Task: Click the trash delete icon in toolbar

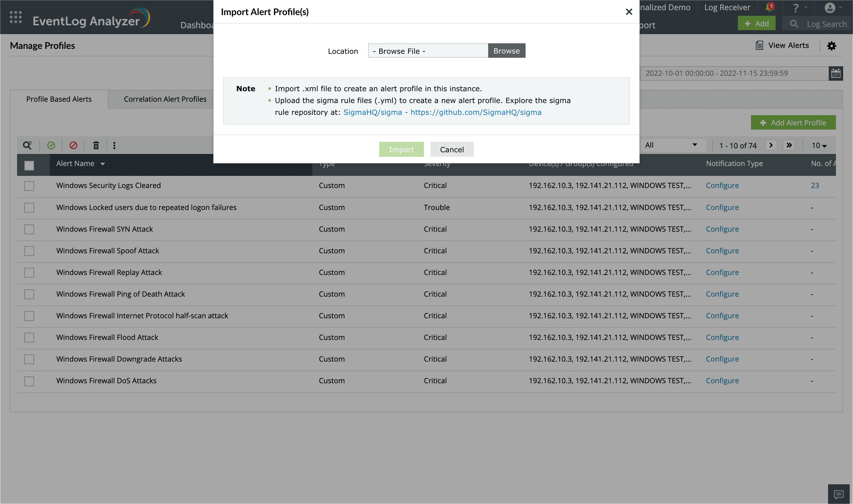Action: coord(96,145)
